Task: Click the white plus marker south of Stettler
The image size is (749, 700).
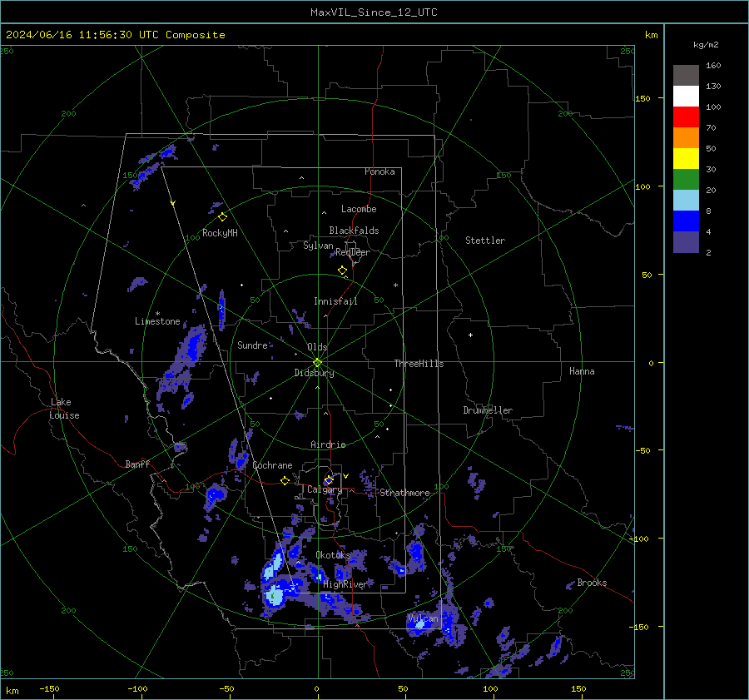Action: tap(470, 335)
